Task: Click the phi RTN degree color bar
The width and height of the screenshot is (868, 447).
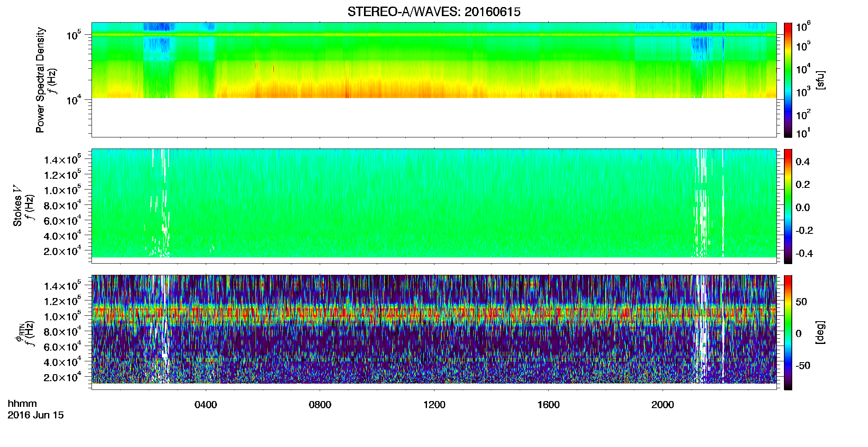Action: [x=788, y=332]
